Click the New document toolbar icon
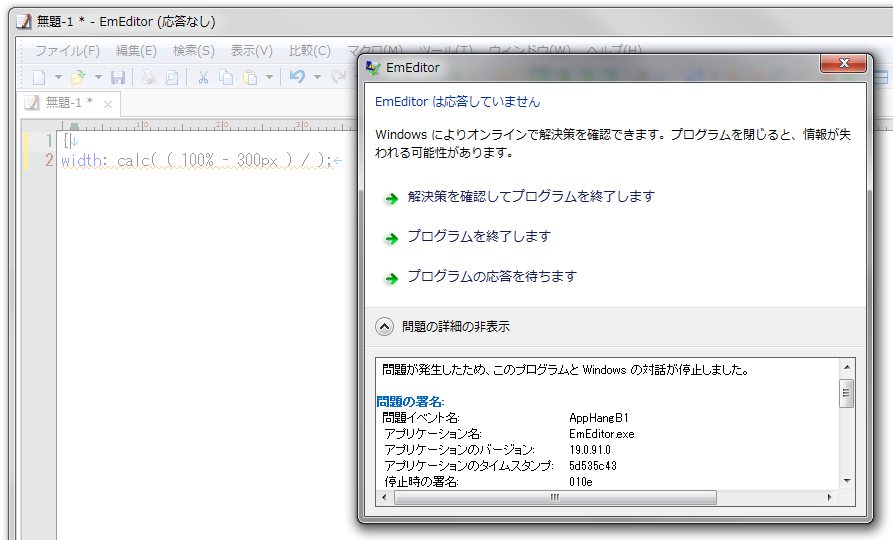 pyautogui.click(x=39, y=77)
